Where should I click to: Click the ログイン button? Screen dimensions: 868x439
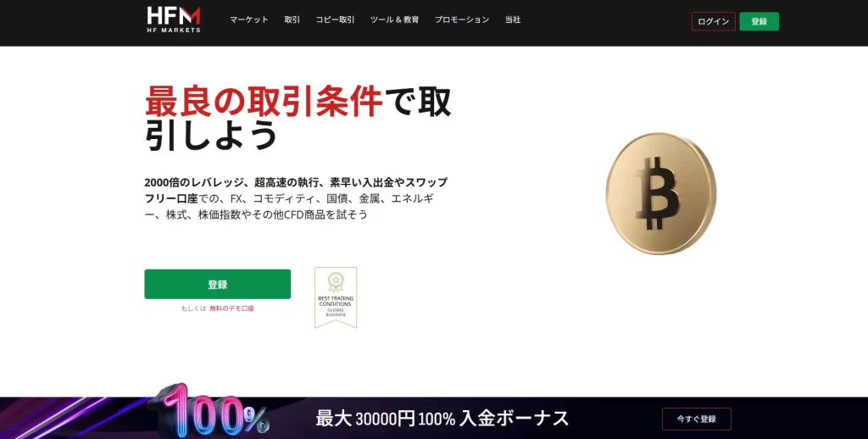click(714, 21)
